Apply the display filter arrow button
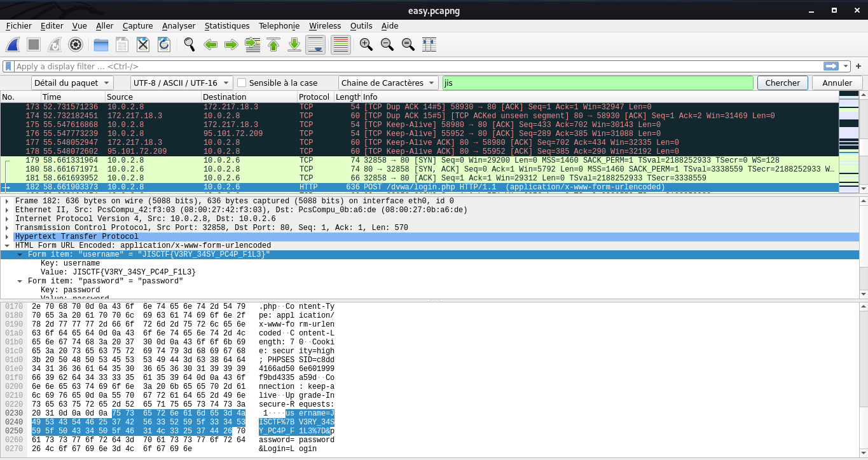This screenshot has width=868, height=460. pyautogui.click(x=831, y=66)
